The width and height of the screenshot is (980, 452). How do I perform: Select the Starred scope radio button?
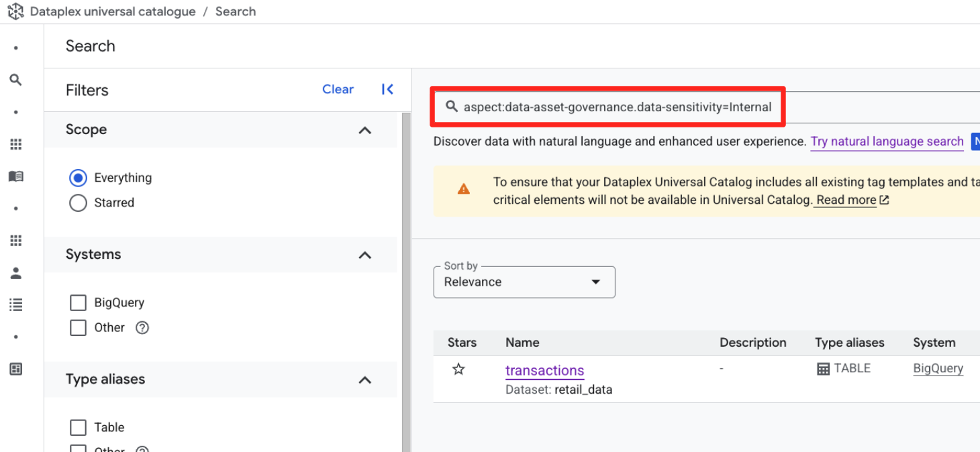pyautogui.click(x=79, y=203)
